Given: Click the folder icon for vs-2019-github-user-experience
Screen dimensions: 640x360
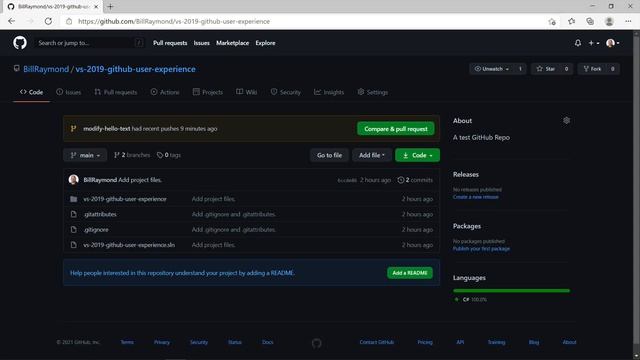Looking at the screenshot, I should pyautogui.click(x=73, y=199).
